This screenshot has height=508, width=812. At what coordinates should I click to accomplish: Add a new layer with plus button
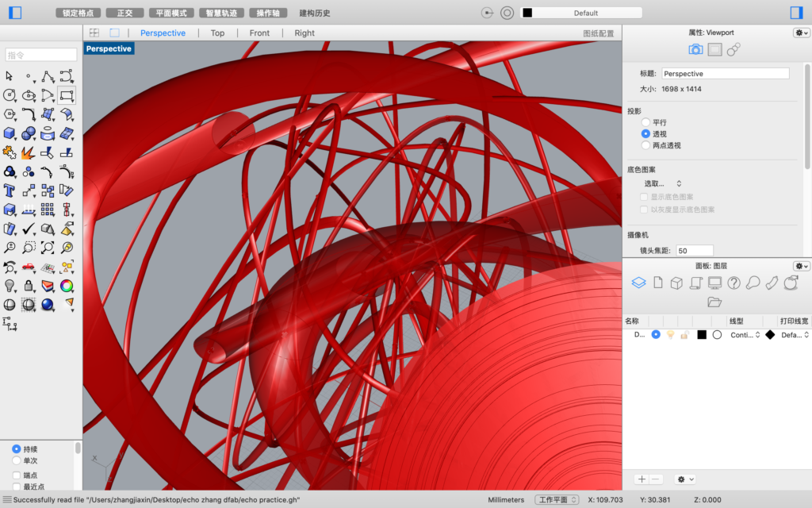[x=642, y=479]
